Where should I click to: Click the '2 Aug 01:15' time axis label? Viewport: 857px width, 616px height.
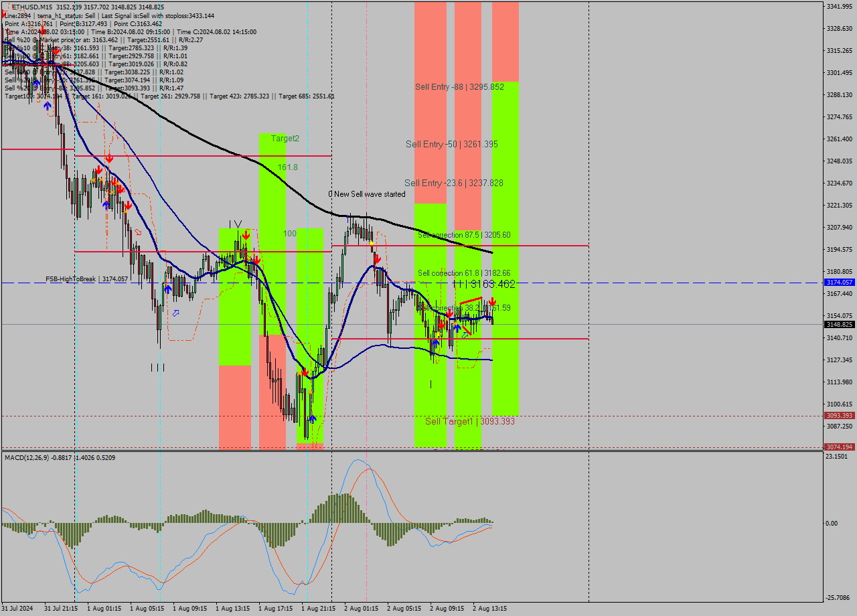click(x=361, y=609)
